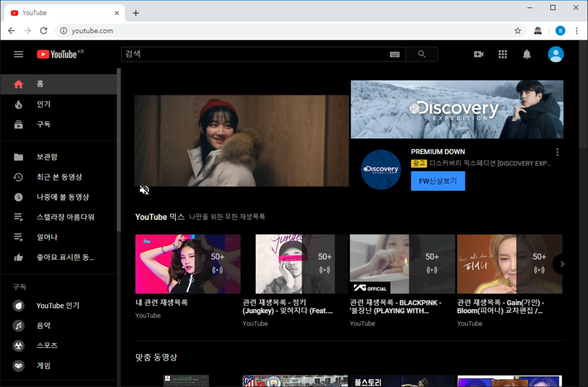Viewport: 588px width, 387px height.
Task: Reload the page
Action: tap(43, 31)
